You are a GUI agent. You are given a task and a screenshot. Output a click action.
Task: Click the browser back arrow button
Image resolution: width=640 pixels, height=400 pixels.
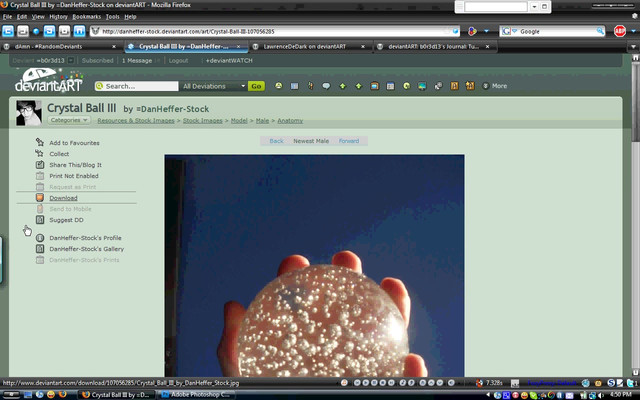click(8, 31)
